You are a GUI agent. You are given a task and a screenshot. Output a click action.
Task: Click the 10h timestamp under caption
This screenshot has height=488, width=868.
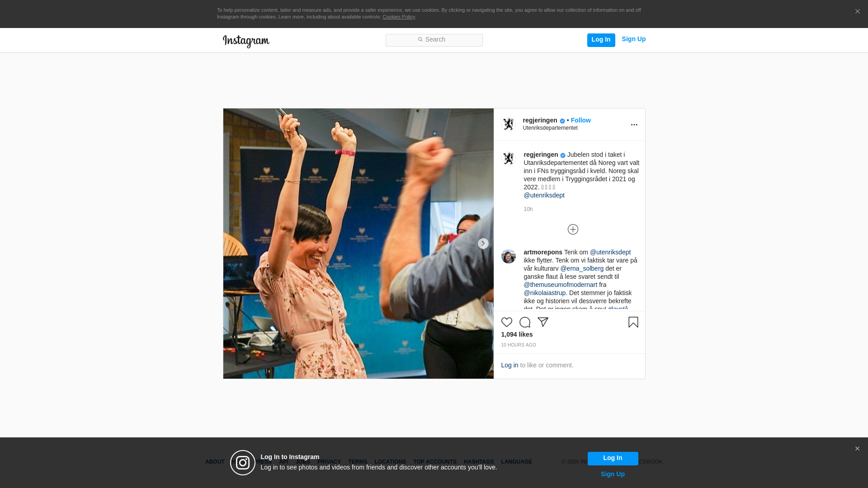tap(528, 209)
